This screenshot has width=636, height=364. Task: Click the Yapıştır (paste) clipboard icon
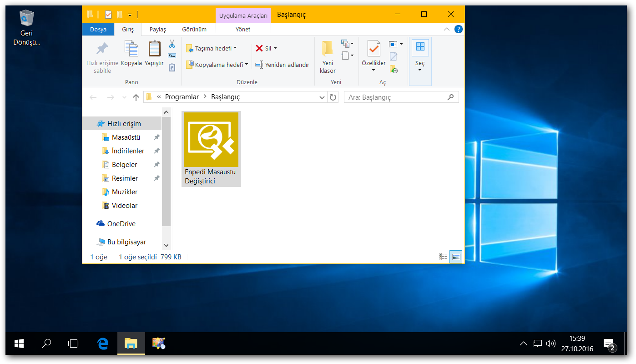(x=154, y=49)
